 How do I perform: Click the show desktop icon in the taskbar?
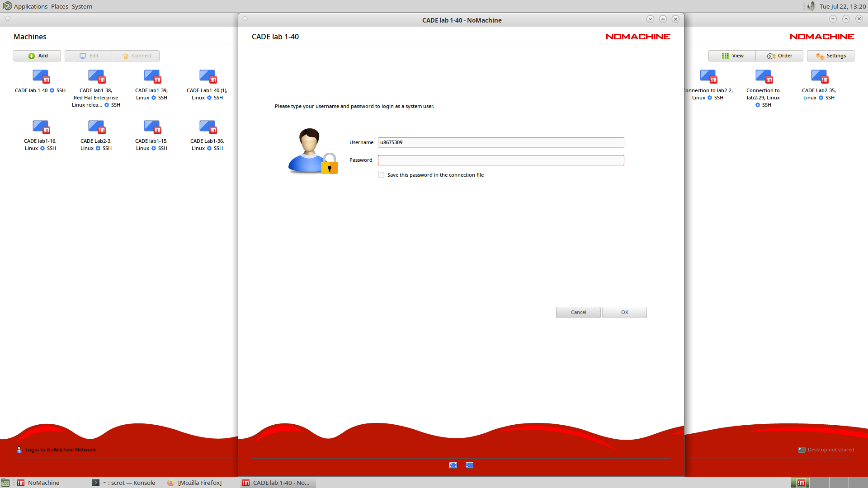click(5, 483)
